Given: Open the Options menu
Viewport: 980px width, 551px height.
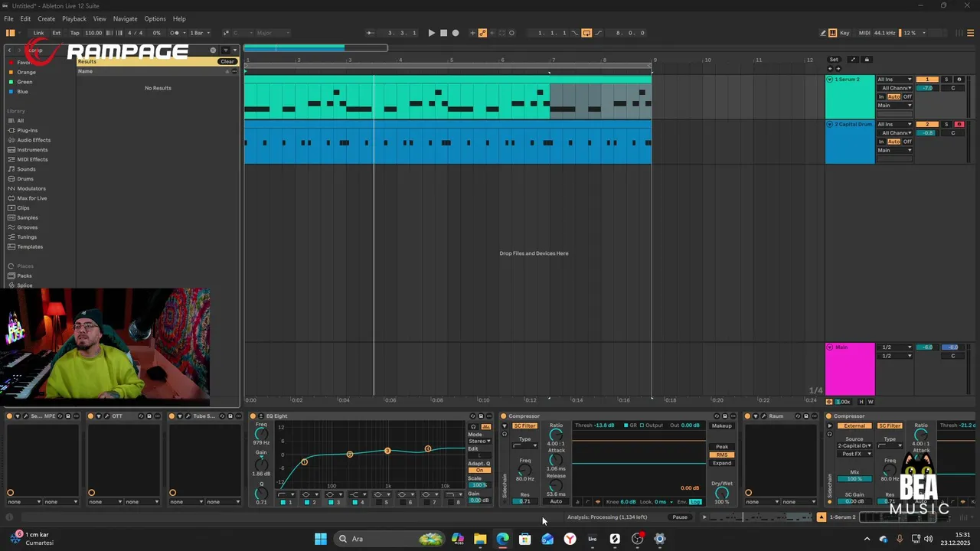Looking at the screenshot, I should pyautogui.click(x=155, y=18).
